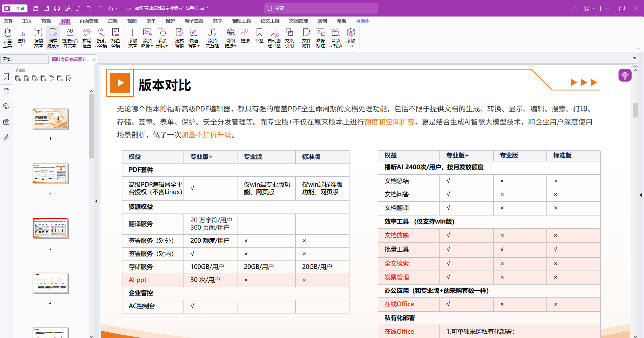Image resolution: width=644 pixels, height=338 pixels.
Task: Click the Workbench (工作台) button
Action: click(15, 8)
